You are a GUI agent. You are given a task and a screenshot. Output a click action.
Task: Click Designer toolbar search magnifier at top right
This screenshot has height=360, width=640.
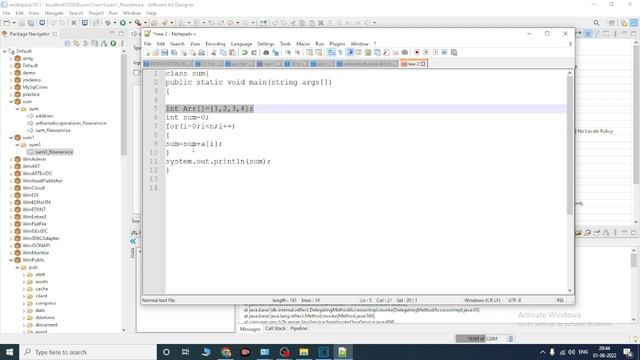[x=596, y=23]
